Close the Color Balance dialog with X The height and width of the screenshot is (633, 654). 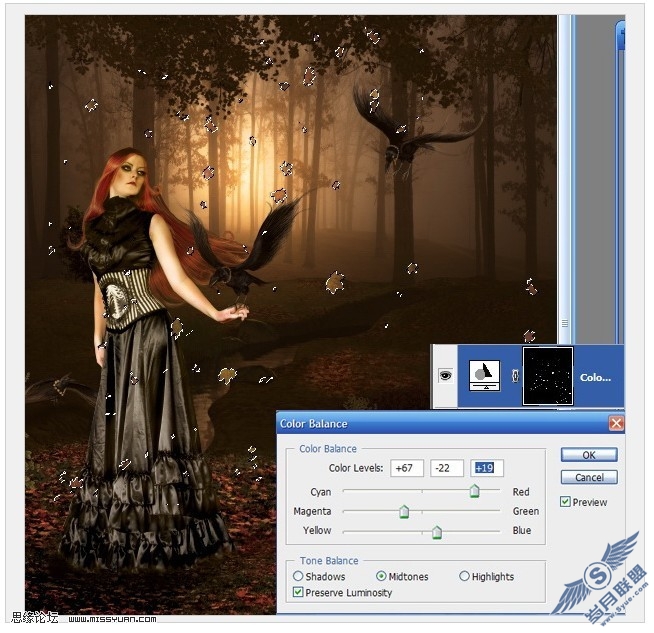coord(616,424)
